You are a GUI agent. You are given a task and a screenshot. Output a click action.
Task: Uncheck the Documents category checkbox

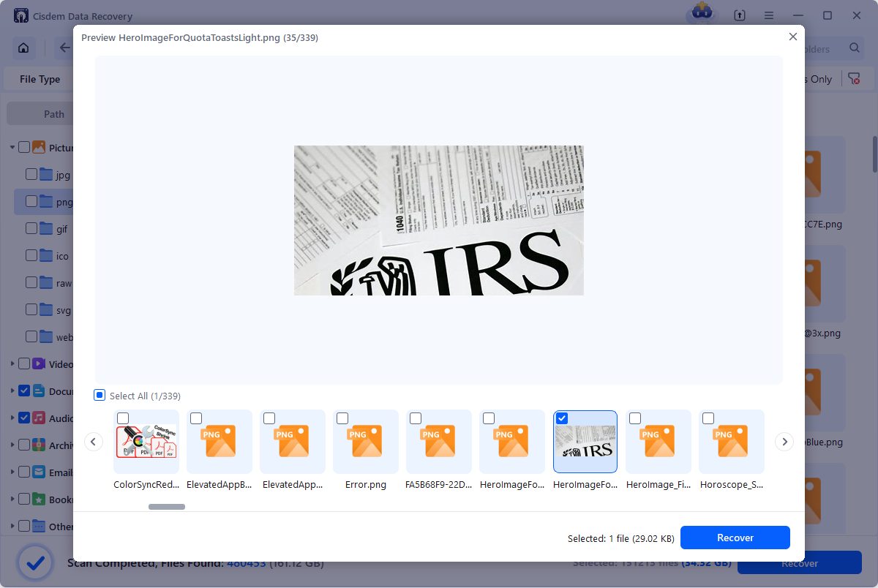pos(24,391)
